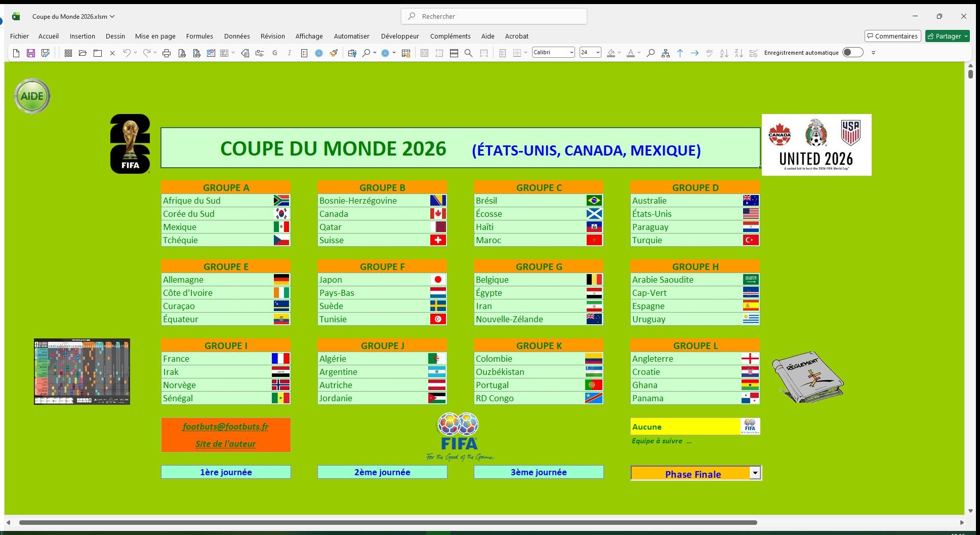Click the Print icon in quick toolbar
Image resolution: width=980 pixels, height=535 pixels.
(166, 53)
